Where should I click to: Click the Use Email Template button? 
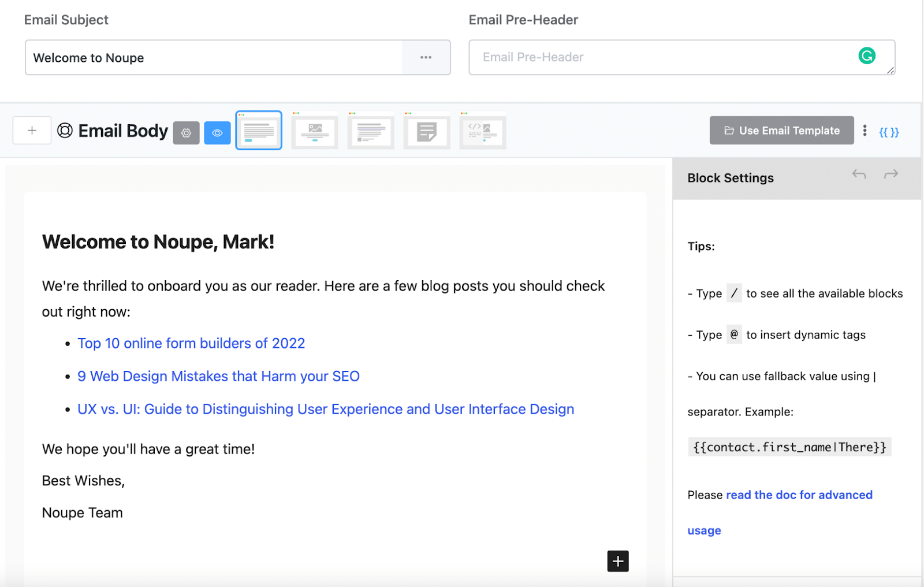coord(781,131)
